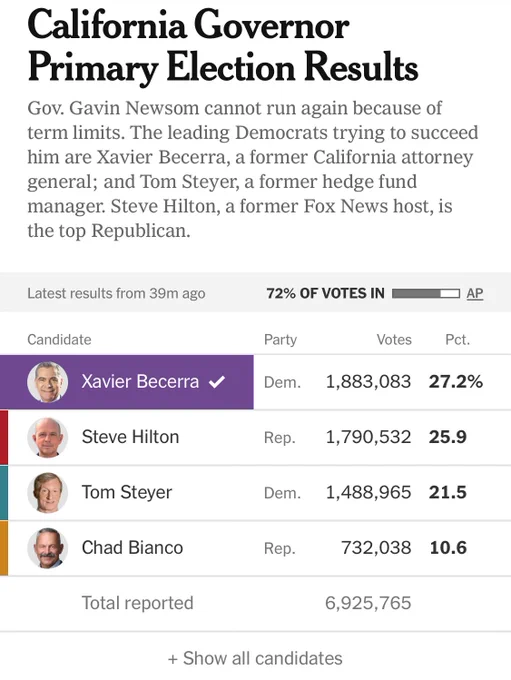The height and width of the screenshot is (680, 511).
Task: Click the California Governor Primary Election Results headline
Action: pos(223,46)
